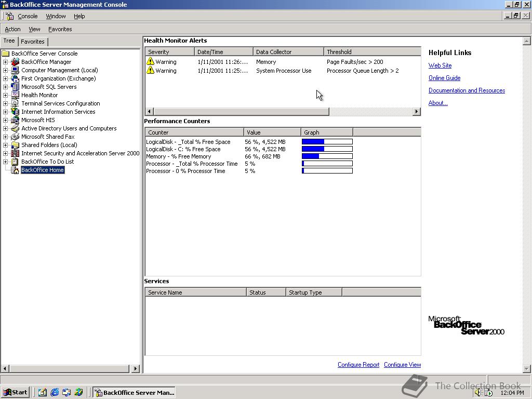
Task: Open the Help menu
Action: (79, 16)
